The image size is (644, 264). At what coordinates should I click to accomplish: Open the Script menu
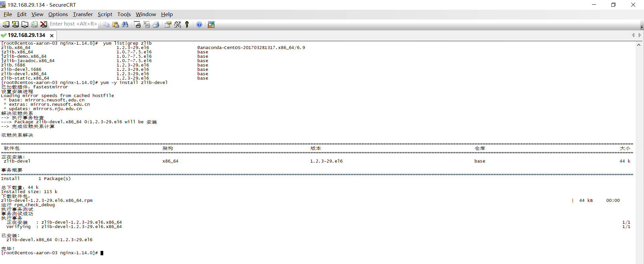pos(105,14)
